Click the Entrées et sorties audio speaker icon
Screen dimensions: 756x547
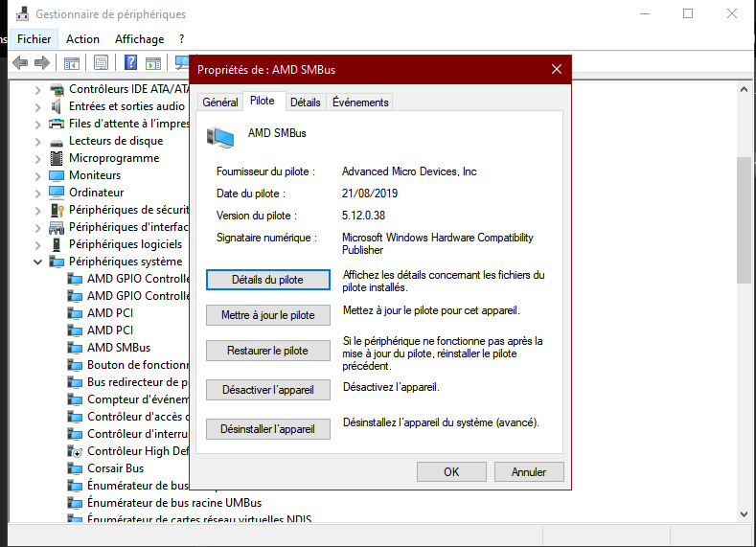pos(57,106)
